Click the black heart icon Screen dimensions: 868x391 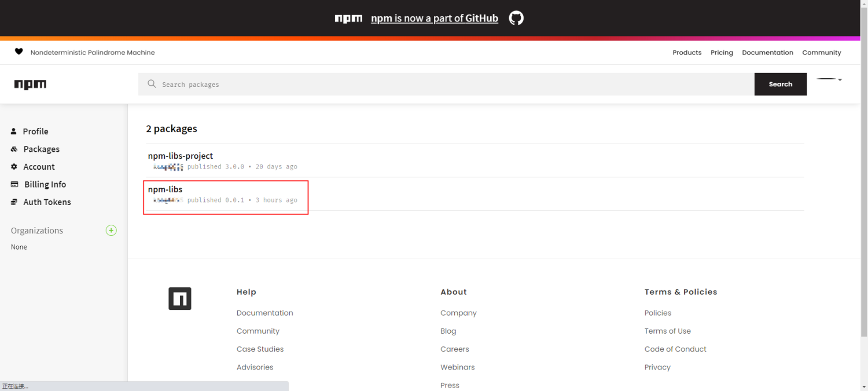click(x=19, y=52)
